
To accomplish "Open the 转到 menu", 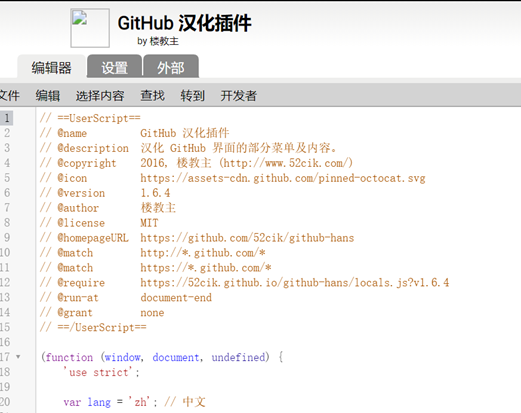I will pyautogui.click(x=192, y=96).
